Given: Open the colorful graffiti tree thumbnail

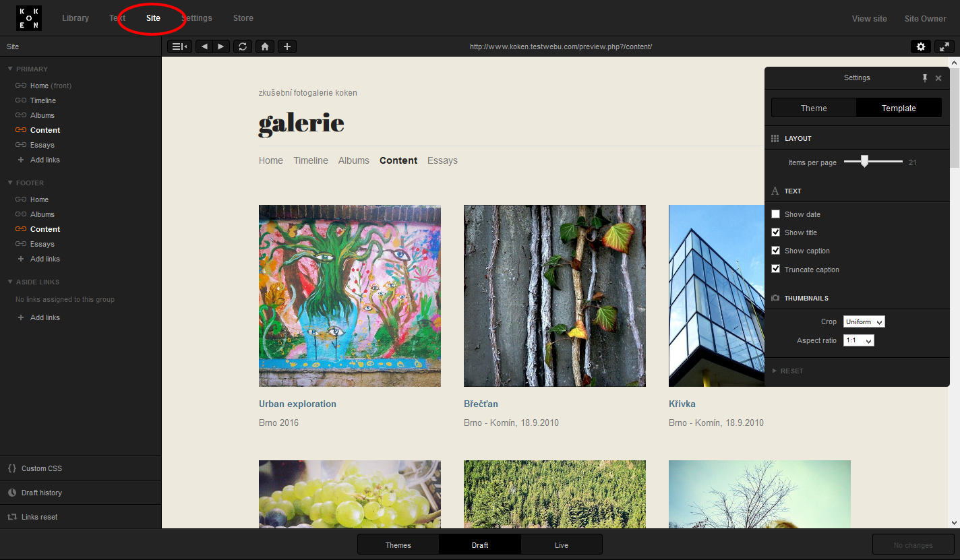Looking at the screenshot, I should [350, 296].
